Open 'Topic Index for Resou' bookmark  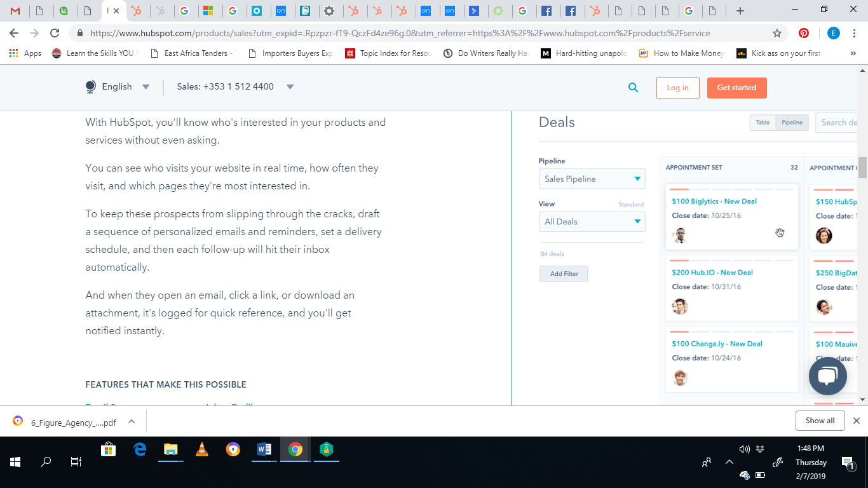(388, 53)
